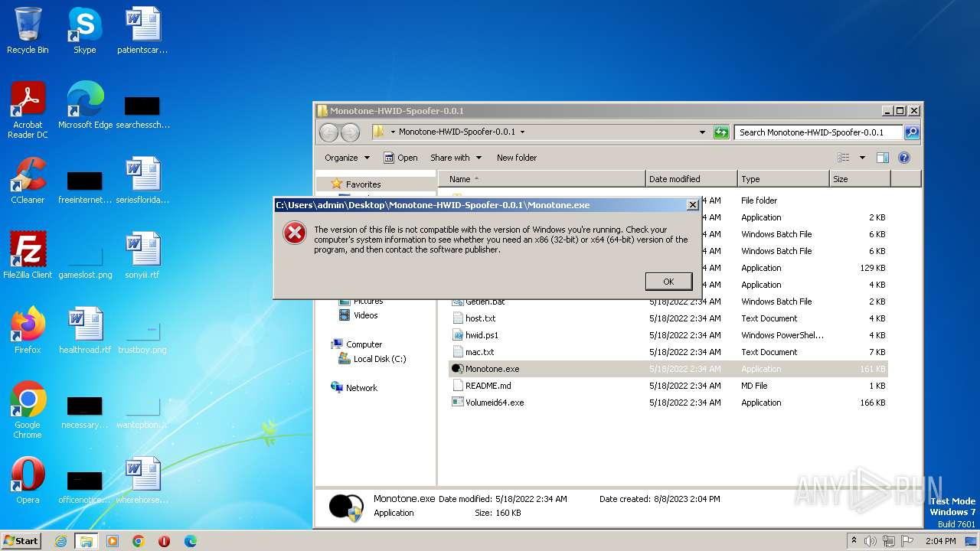Screen dimensions: 980x551
Task: Sort by Date modified column header
Action: 691,179
